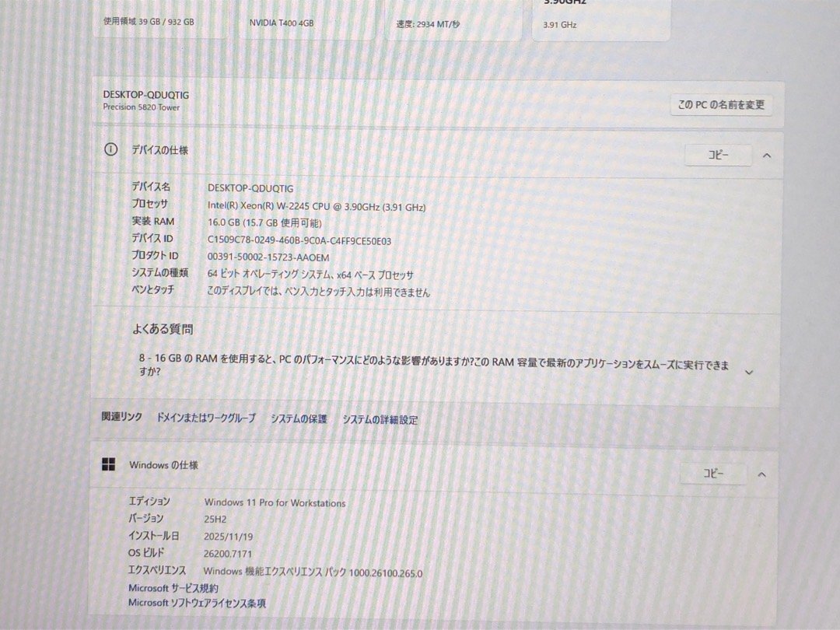840x630 pixels.
Task: Click the info icon beside デバイスの仕様
Action: 110,149
